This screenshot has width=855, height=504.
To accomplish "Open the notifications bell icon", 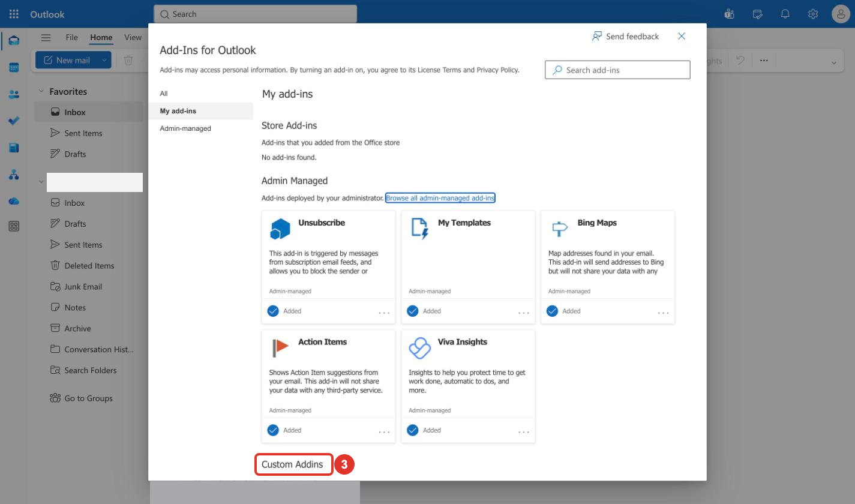I will (x=785, y=14).
